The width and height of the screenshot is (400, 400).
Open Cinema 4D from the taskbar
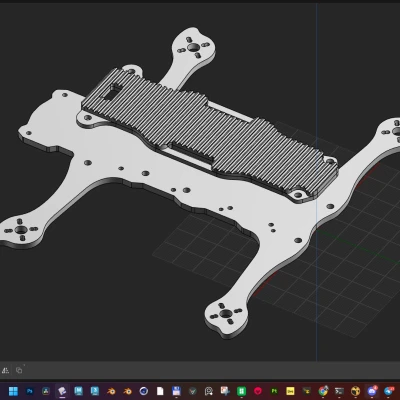144,391
